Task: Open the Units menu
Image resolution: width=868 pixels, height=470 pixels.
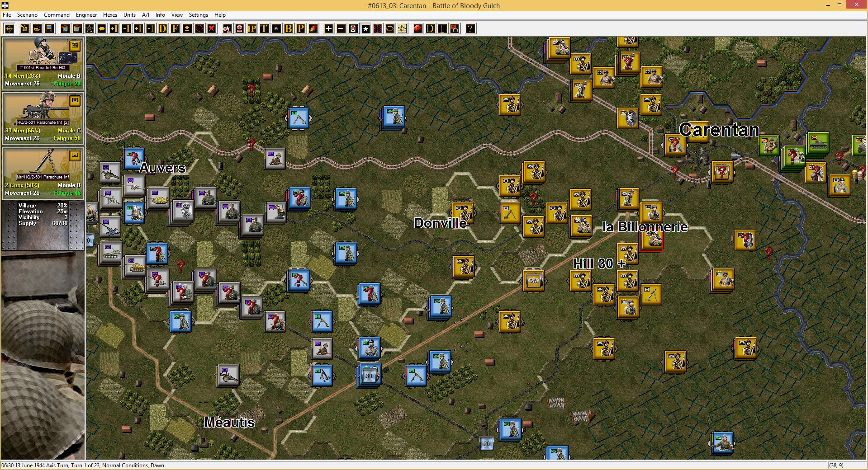Action: 129,15
